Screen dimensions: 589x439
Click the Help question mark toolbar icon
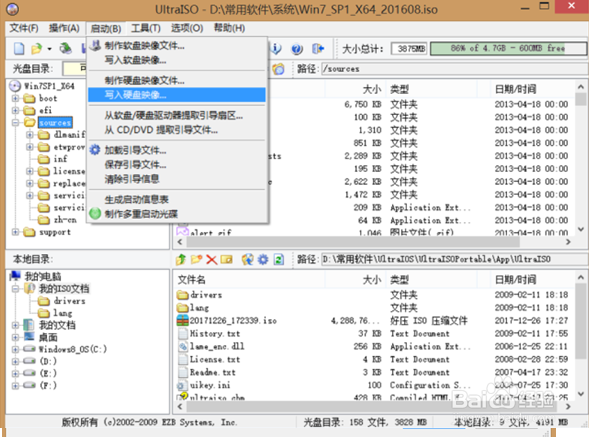(297, 49)
